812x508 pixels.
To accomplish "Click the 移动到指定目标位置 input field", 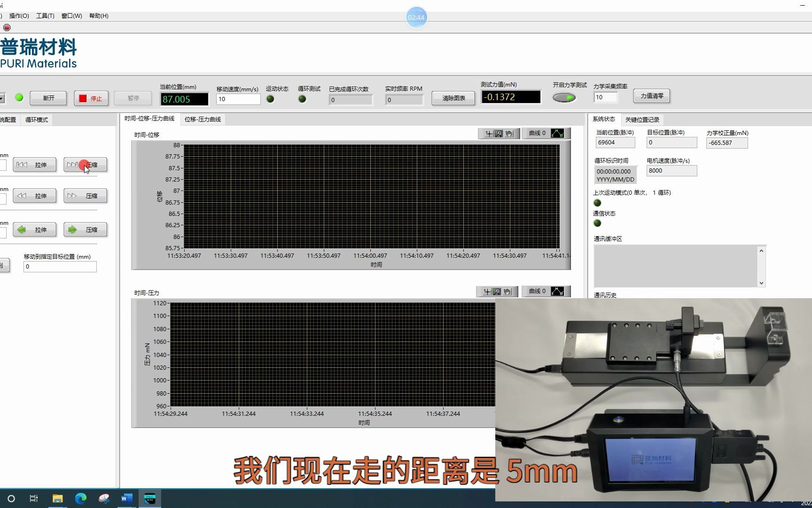I will [x=60, y=266].
